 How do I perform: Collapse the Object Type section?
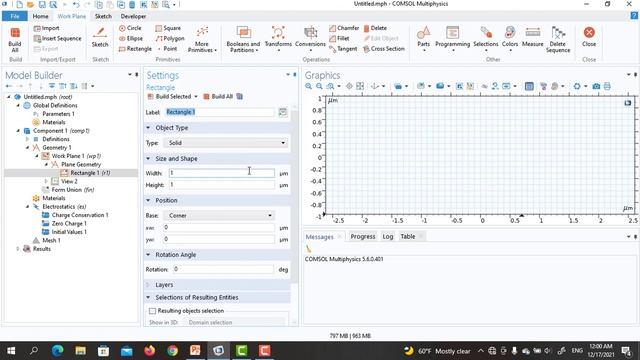click(148, 128)
